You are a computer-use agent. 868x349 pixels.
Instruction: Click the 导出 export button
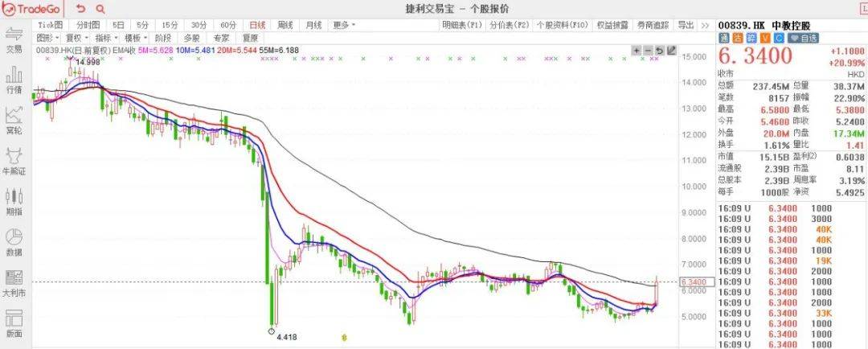[x=686, y=25]
